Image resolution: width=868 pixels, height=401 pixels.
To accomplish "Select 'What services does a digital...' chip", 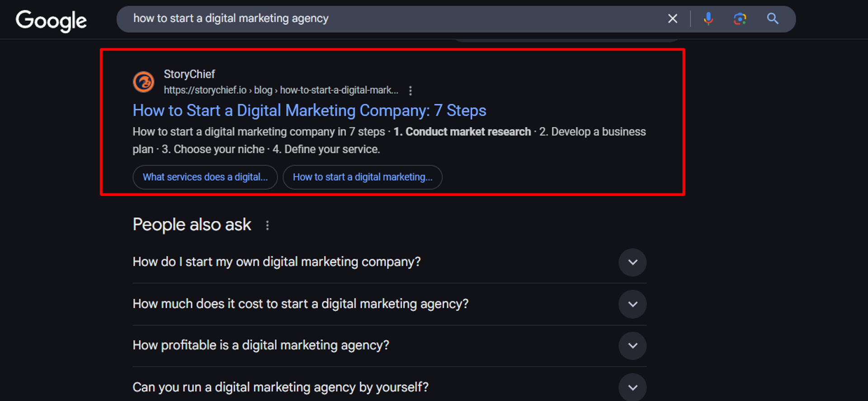I will [205, 177].
